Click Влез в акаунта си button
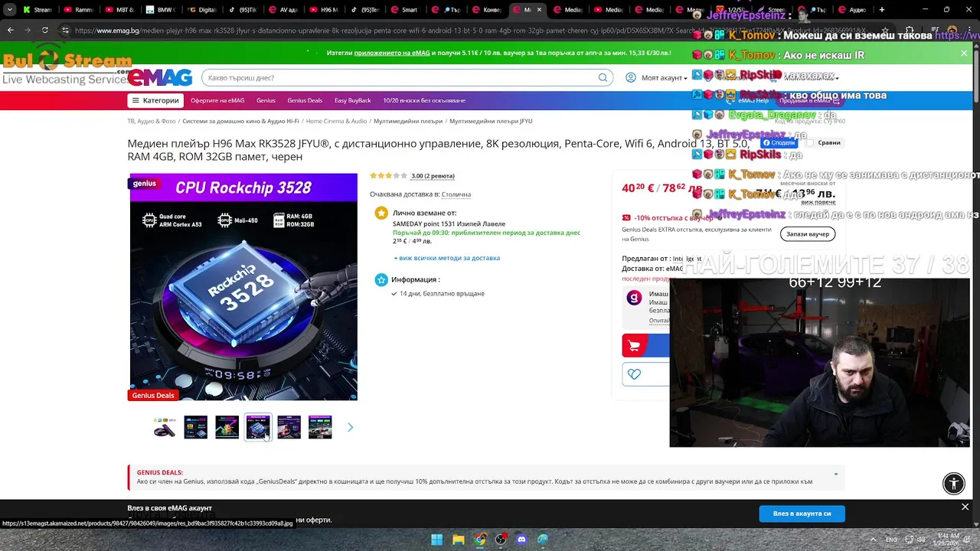The image size is (980, 551). 802,514
